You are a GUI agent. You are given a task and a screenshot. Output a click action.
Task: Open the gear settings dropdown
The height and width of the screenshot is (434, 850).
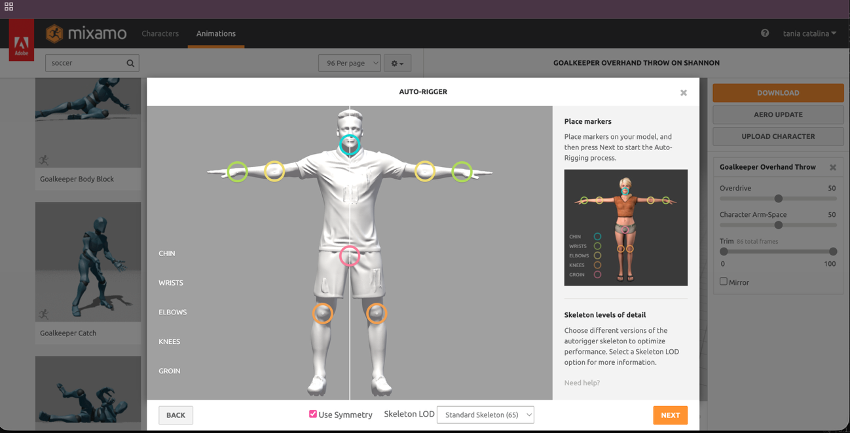(397, 63)
